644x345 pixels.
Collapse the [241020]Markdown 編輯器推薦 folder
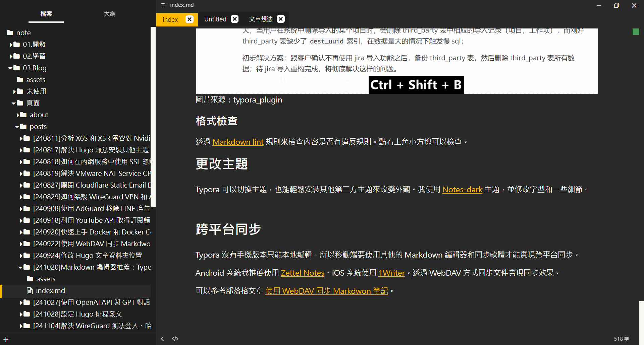pyautogui.click(x=20, y=267)
